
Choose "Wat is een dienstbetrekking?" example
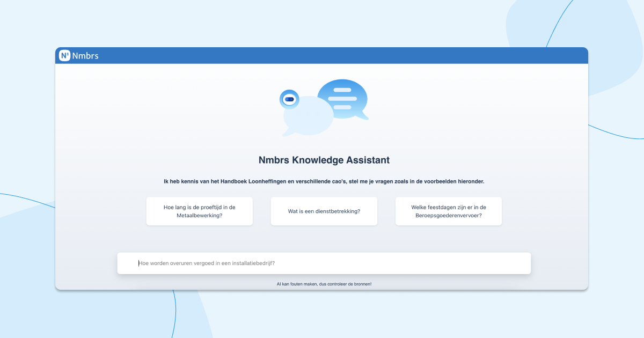[x=324, y=211]
